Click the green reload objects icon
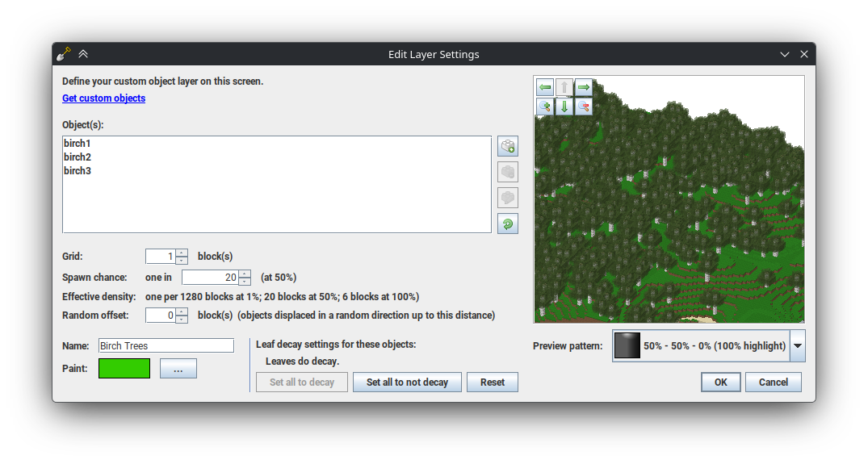The height and width of the screenshot is (464, 868). (508, 224)
